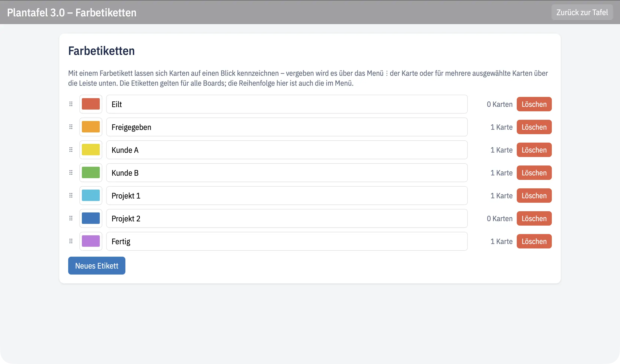Click the drag handle of the Freigegeben row
The image size is (620, 364).
71,127
